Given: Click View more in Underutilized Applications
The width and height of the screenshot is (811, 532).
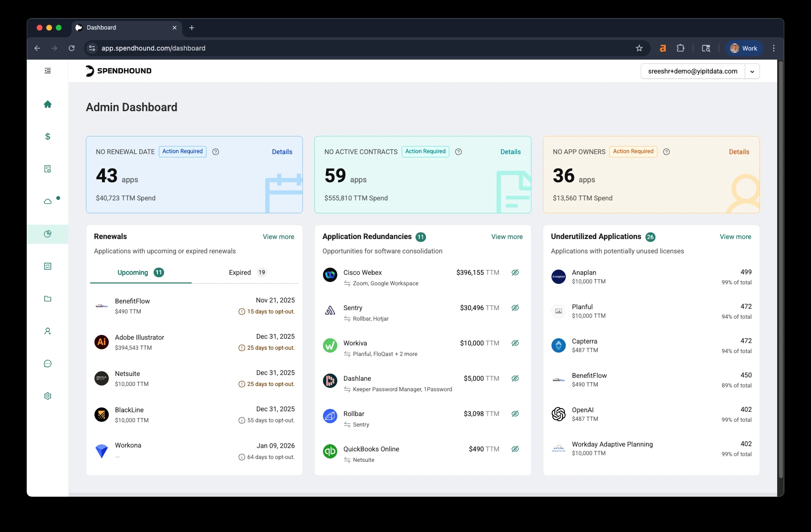Looking at the screenshot, I should 736,237.
